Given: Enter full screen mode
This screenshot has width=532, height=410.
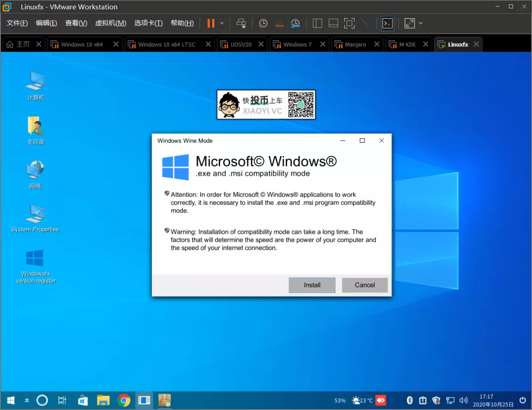Looking at the screenshot, I should click(349, 23).
